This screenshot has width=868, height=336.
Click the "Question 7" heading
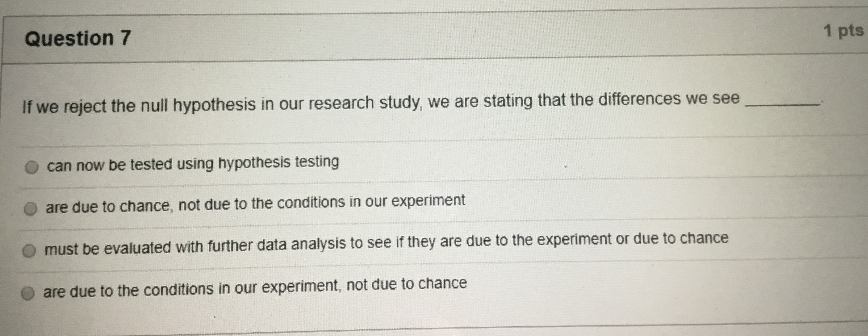click(78, 38)
